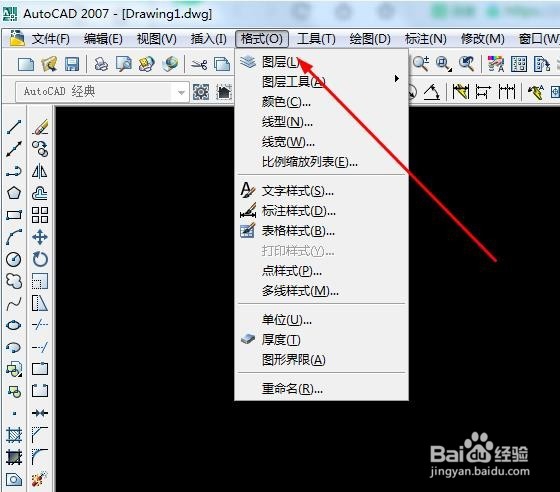Open the 修改(M) menu

pyautogui.click(x=483, y=39)
